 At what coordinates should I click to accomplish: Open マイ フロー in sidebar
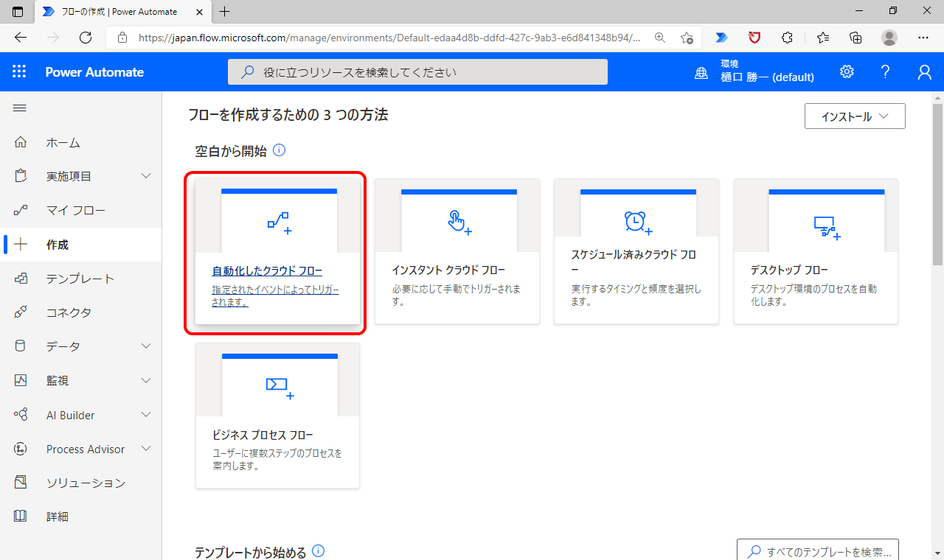pos(76,210)
